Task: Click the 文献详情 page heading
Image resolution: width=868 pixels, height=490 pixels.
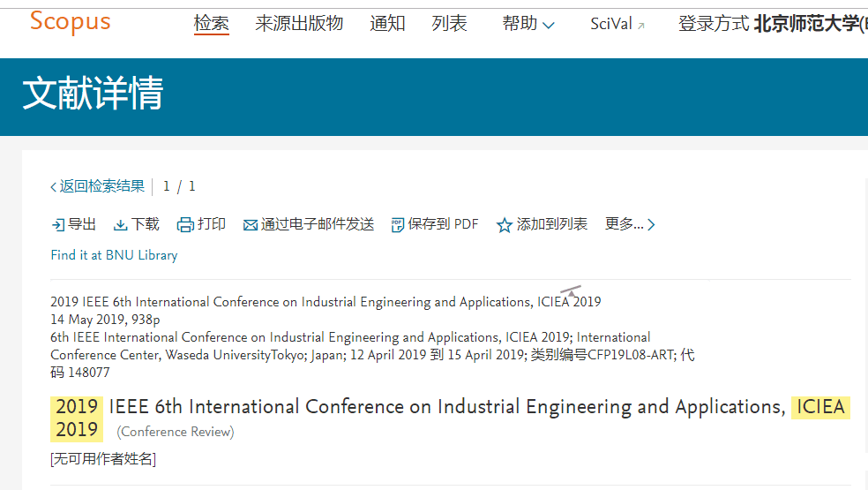Action: (x=93, y=93)
